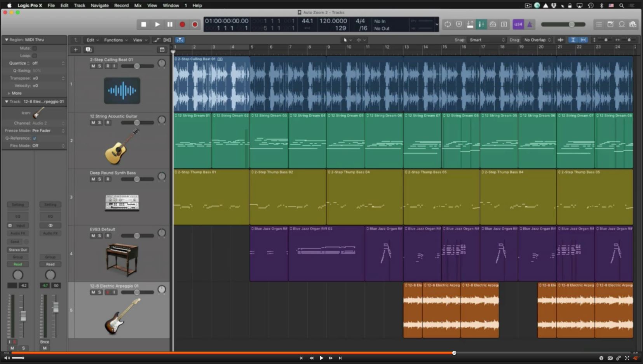Click the Duplicate Track icon
This screenshot has height=364, width=643.
[88, 50]
